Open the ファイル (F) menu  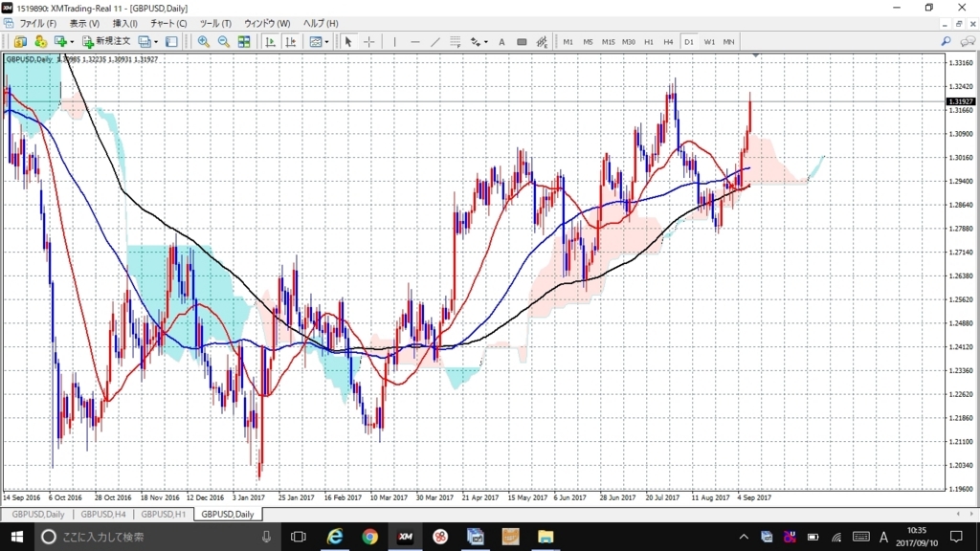tap(37, 23)
